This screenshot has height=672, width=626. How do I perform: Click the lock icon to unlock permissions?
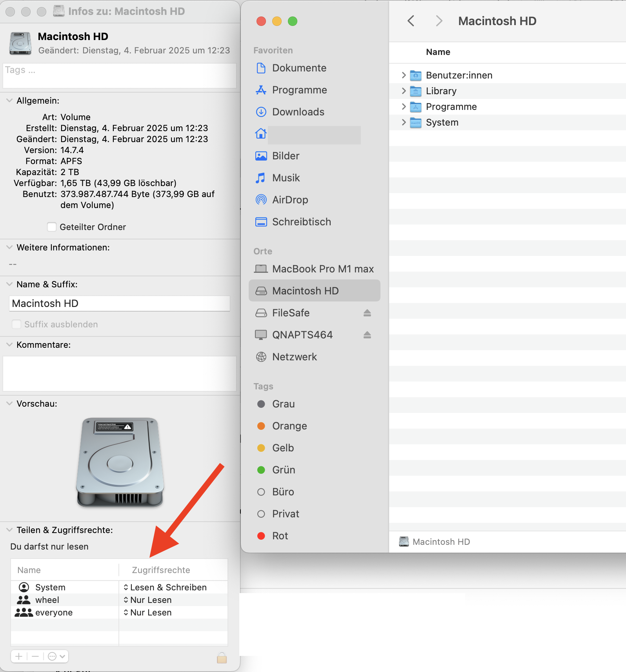(x=222, y=657)
